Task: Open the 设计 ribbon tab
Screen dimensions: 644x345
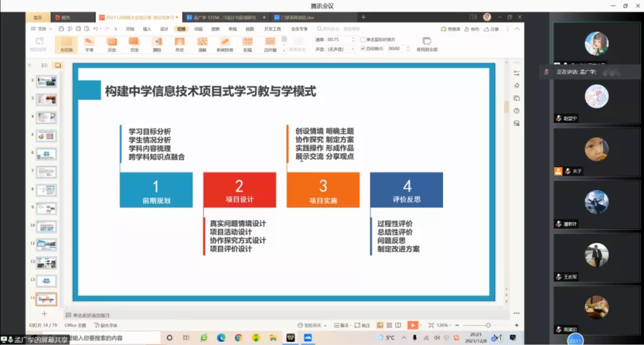Action: pyautogui.click(x=165, y=29)
